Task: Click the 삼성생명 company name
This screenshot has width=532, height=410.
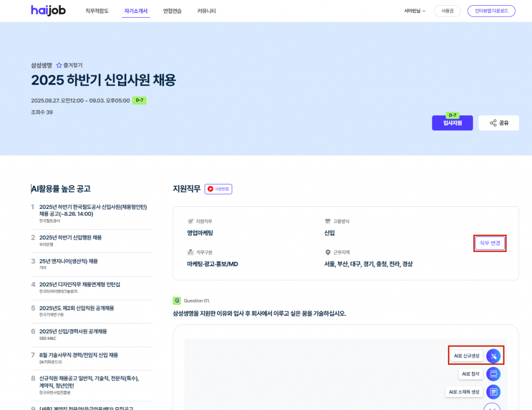Action: pos(42,65)
